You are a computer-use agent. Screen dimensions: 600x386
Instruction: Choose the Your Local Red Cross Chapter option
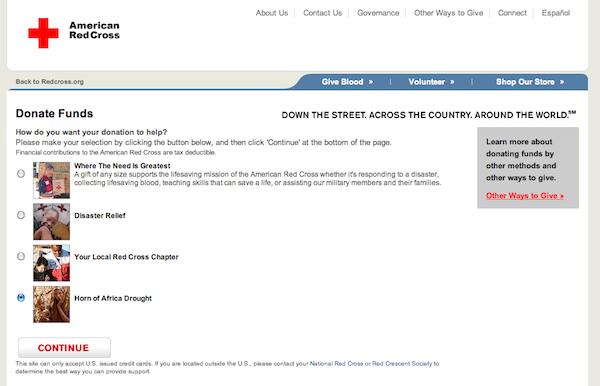tap(21, 256)
